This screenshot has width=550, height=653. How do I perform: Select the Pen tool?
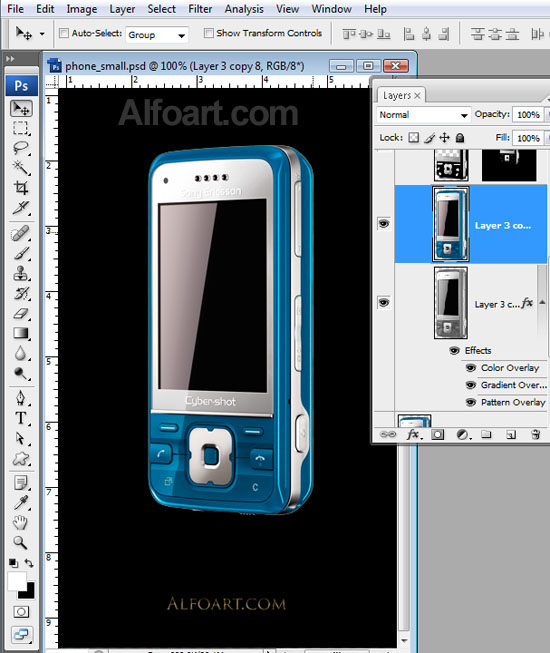coord(21,398)
